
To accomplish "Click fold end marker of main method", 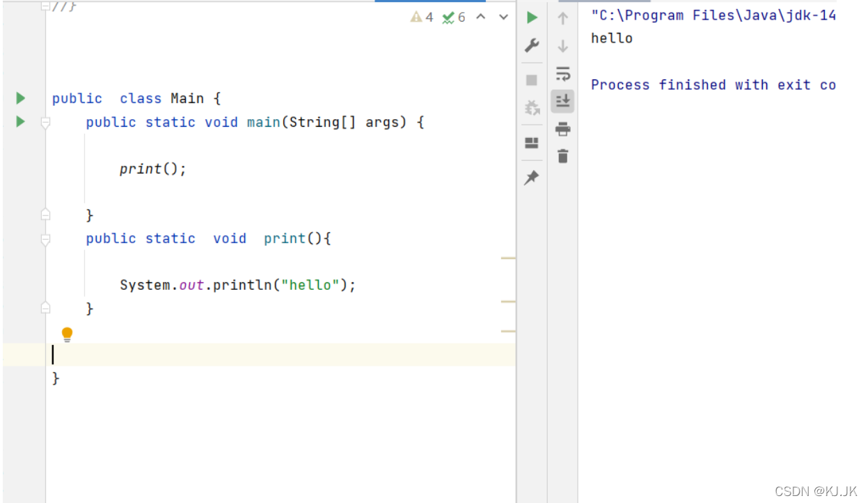I will (45, 214).
